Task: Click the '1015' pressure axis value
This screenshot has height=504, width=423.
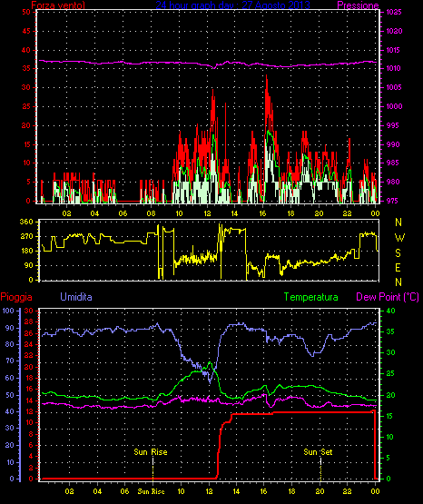Action: coord(394,50)
